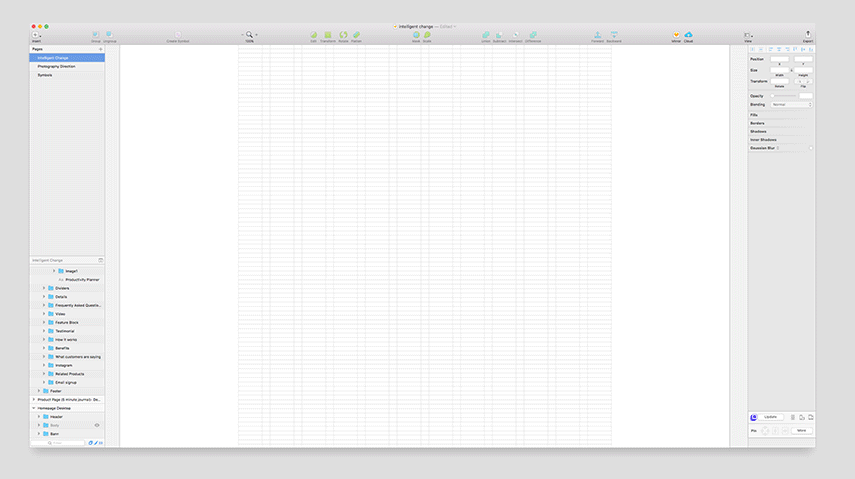Screen dimensions: 855x479
Task: Select the Symbols page
Action: click(x=67, y=75)
